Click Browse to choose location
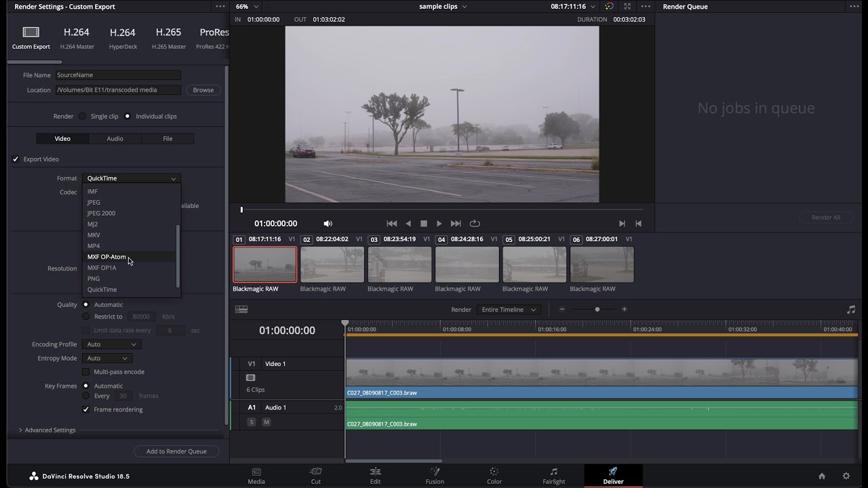Viewport: 868px width, 488px height. [x=203, y=89]
